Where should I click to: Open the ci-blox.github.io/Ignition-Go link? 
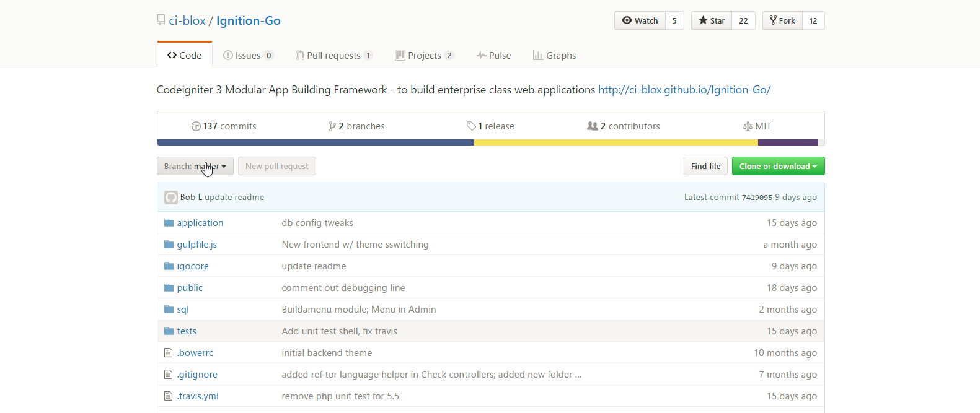684,90
